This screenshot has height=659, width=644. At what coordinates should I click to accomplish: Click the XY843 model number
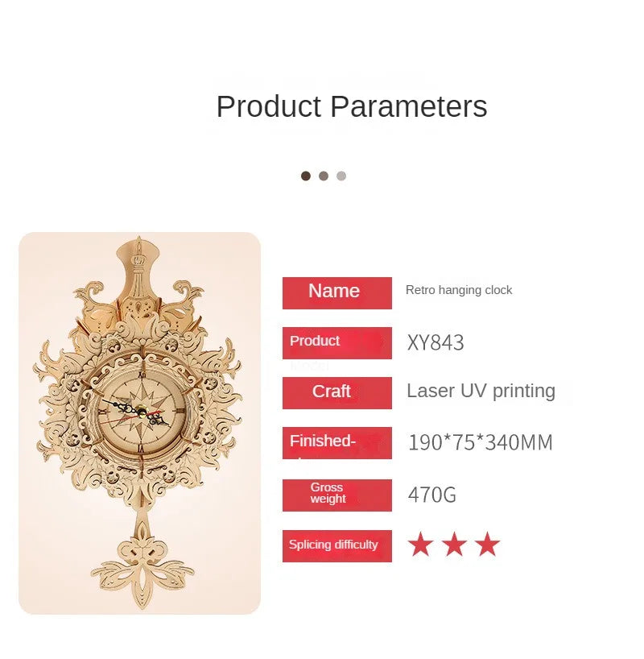(436, 342)
